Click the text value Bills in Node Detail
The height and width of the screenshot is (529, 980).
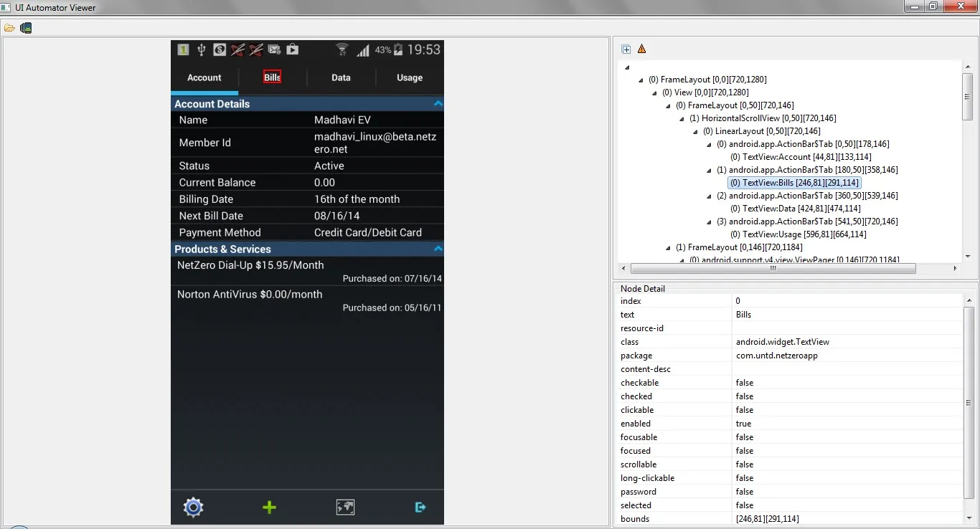(744, 315)
